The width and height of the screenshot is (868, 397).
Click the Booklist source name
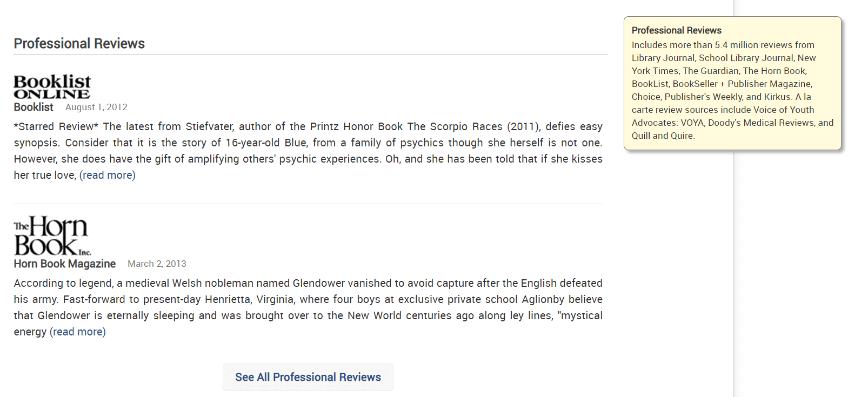pyautogui.click(x=34, y=107)
